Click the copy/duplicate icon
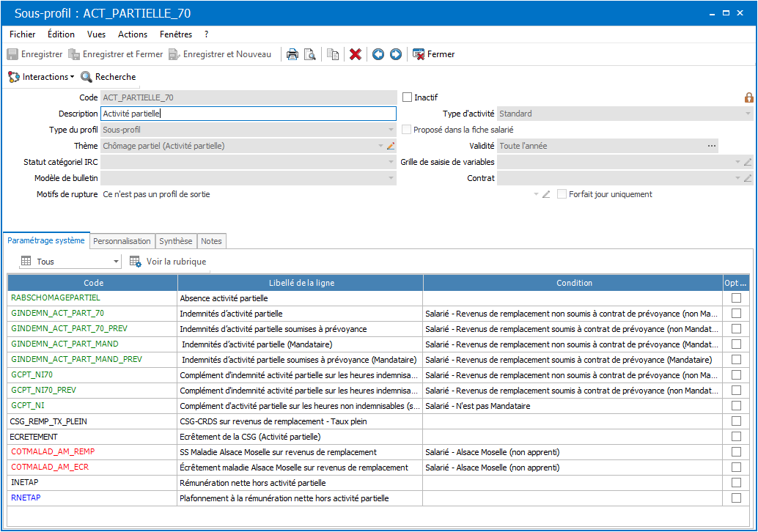Screen dimensions: 758x532 click(x=333, y=54)
